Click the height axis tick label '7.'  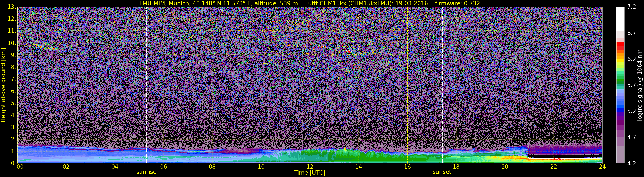pos(13,79)
